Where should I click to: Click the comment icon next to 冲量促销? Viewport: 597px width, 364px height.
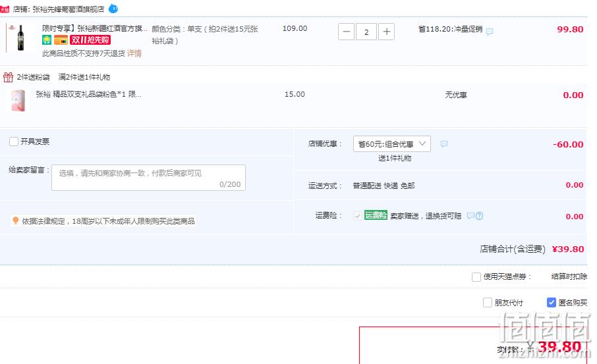490,32
